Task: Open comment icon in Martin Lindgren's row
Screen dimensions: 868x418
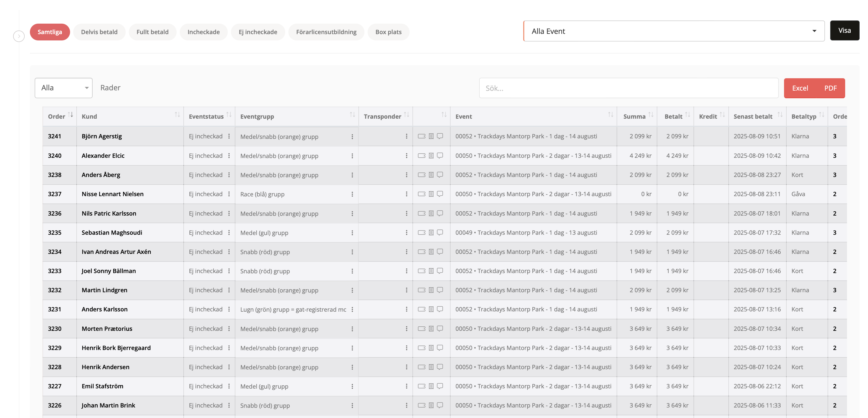Action: pos(440,290)
